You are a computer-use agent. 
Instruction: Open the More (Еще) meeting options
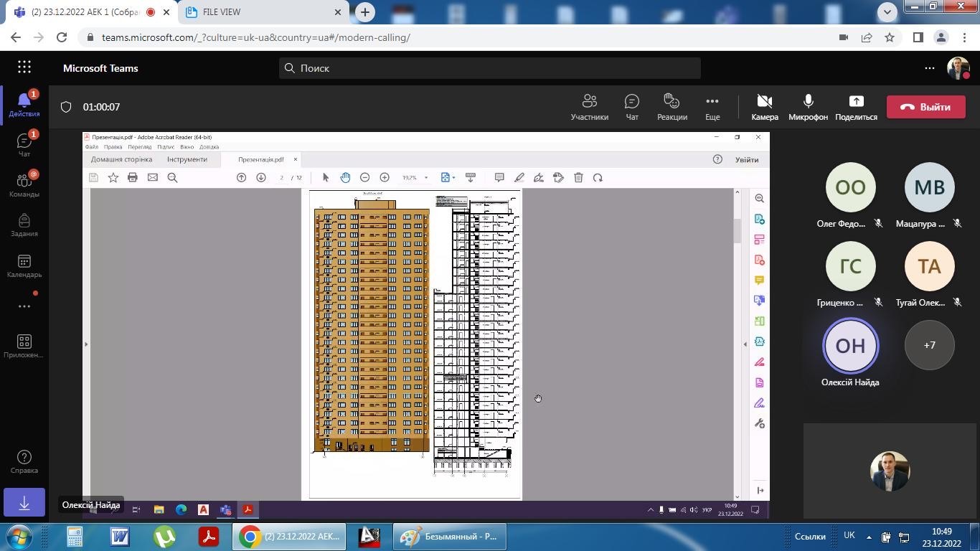pyautogui.click(x=712, y=107)
